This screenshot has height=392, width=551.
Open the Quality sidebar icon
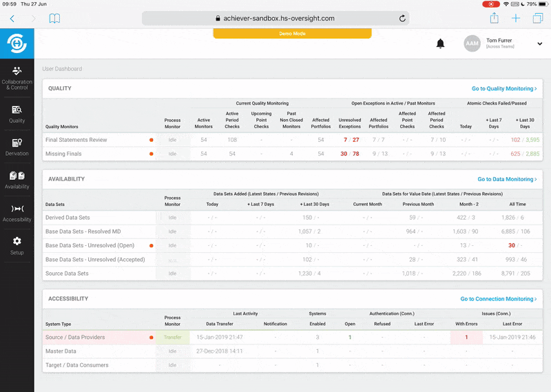17,114
